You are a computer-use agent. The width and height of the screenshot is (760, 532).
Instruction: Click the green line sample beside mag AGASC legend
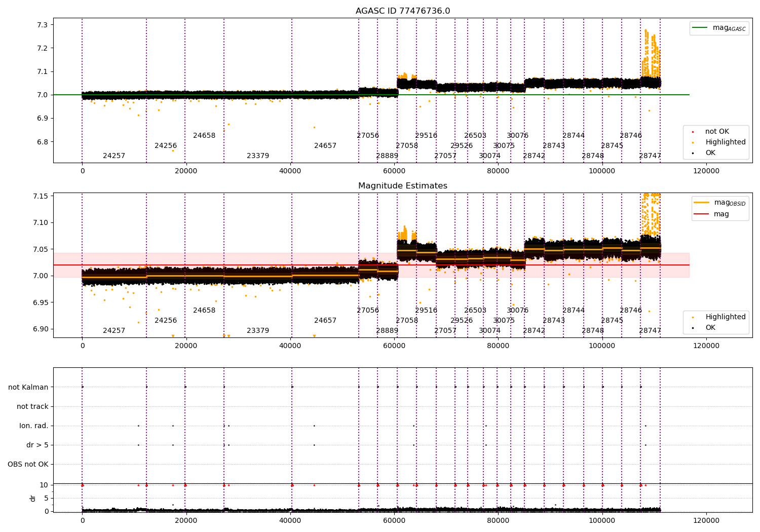point(700,28)
